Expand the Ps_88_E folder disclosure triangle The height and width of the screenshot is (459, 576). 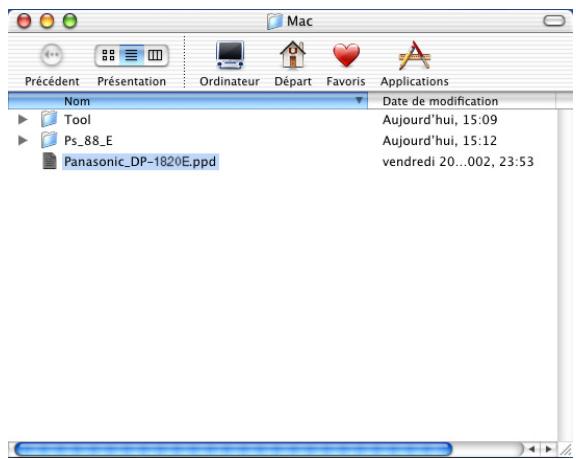coord(23,140)
